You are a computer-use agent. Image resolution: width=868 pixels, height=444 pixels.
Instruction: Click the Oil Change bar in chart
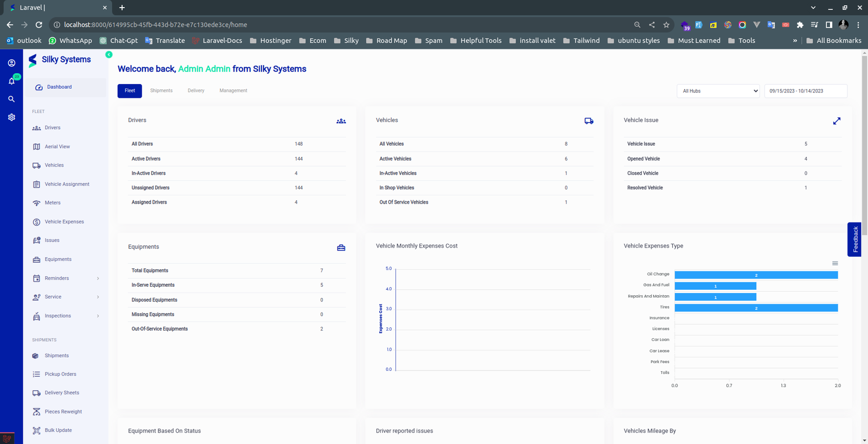[756, 275]
